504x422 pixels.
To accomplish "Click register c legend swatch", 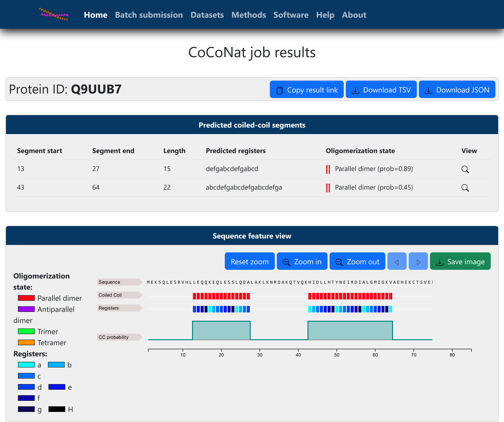I will (26, 376).
